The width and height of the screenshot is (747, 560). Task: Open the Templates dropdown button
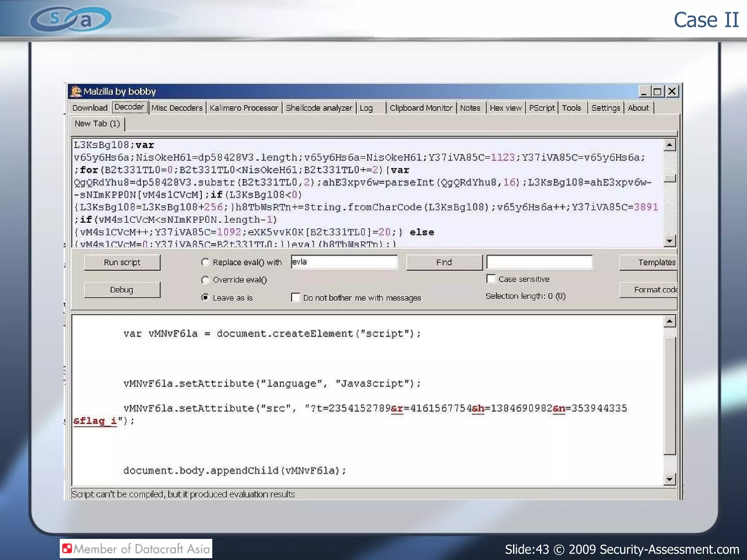click(x=649, y=262)
